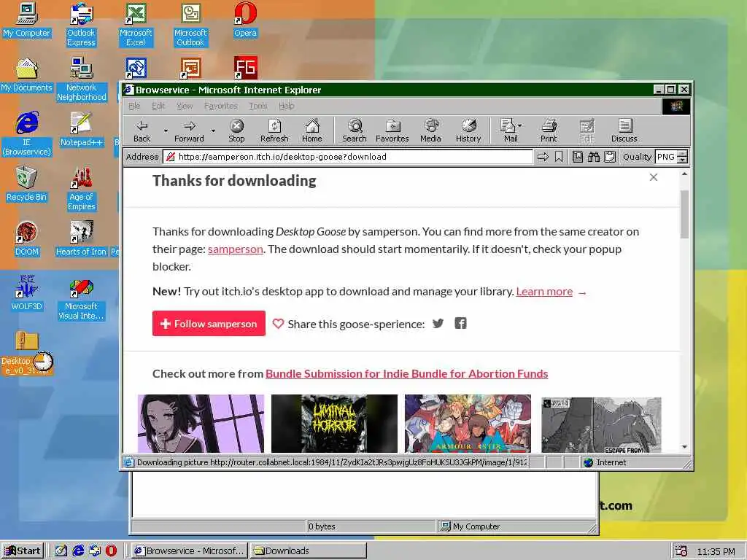Click the binoculars find icon
The image size is (747, 560).
click(x=594, y=157)
